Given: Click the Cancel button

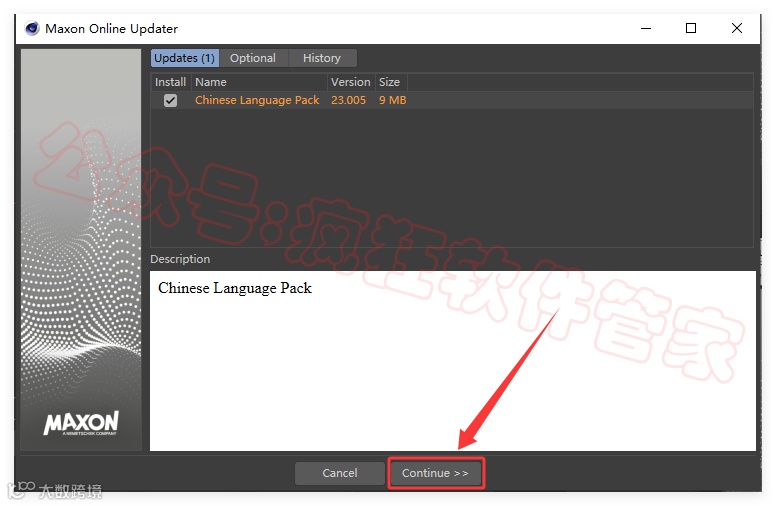Looking at the screenshot, I should (340, 473).
